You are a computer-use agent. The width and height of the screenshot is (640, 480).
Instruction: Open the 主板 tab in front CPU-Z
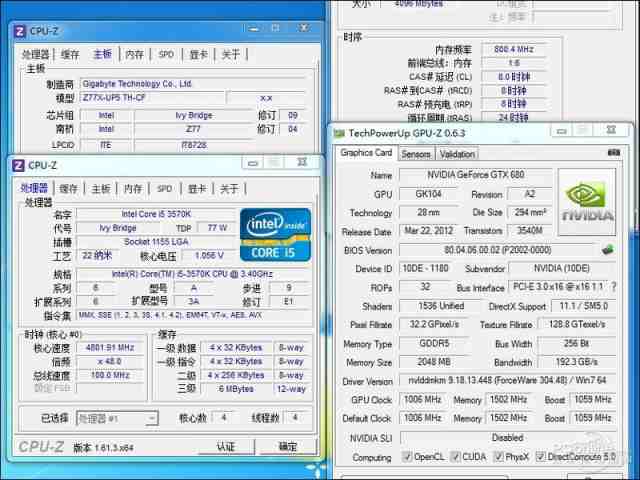pos(101,189)
